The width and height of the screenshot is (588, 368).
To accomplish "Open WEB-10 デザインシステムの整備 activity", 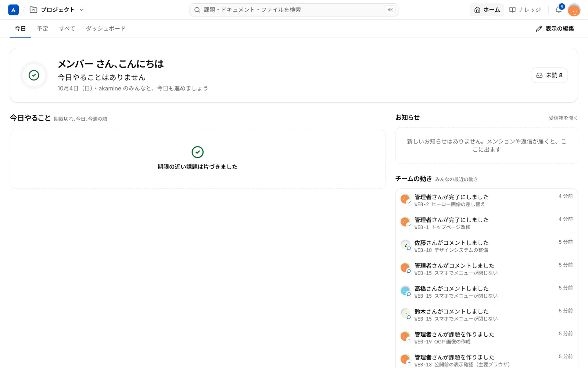I will [x=487, y=246].
